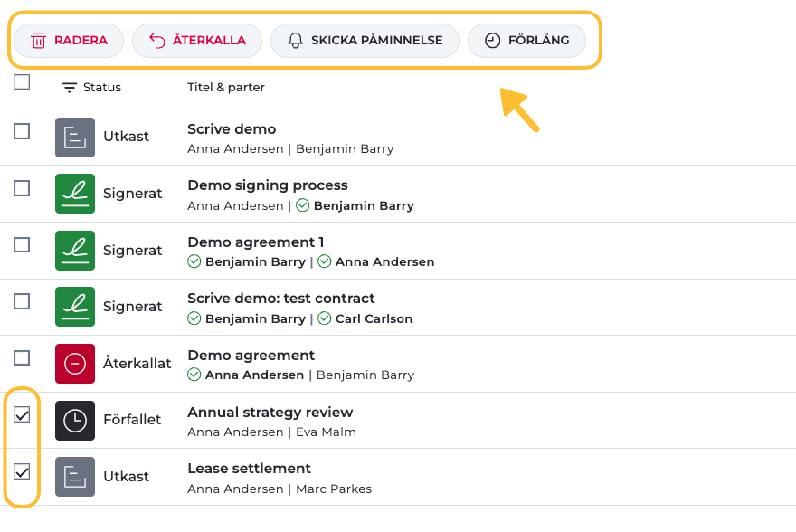Select the Demo signing process checkbox
Image resolution: width=796 pixels, height=532 pixels.
click(22, 188)
